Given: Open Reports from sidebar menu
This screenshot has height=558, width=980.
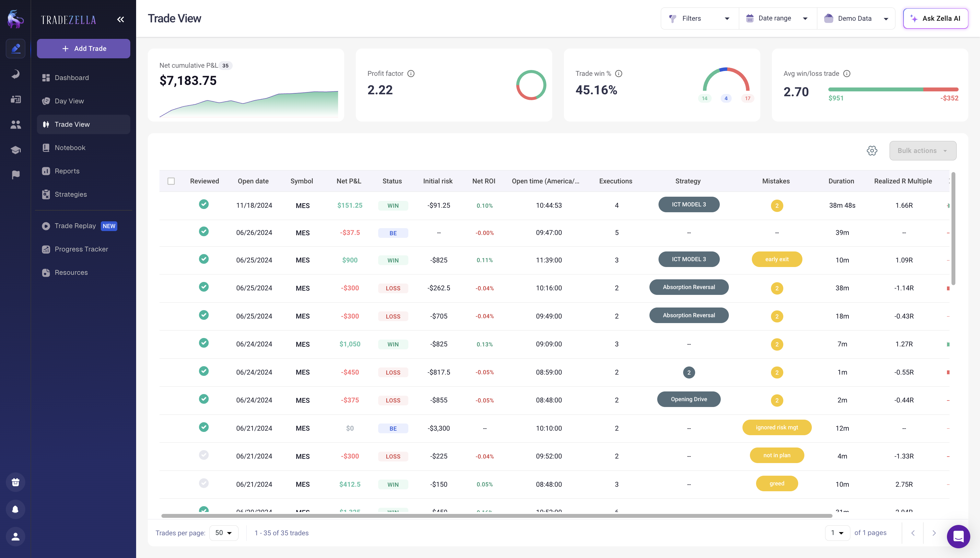Looking at the screenshot, I should (67, 171).
